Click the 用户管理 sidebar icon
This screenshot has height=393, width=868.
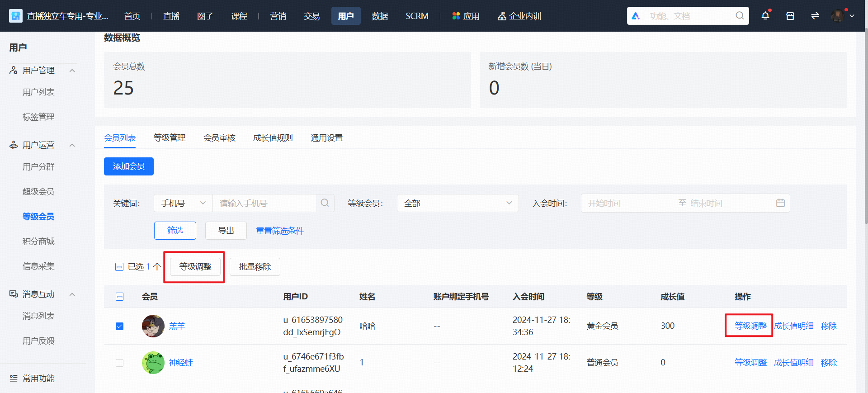pos(14,71)
